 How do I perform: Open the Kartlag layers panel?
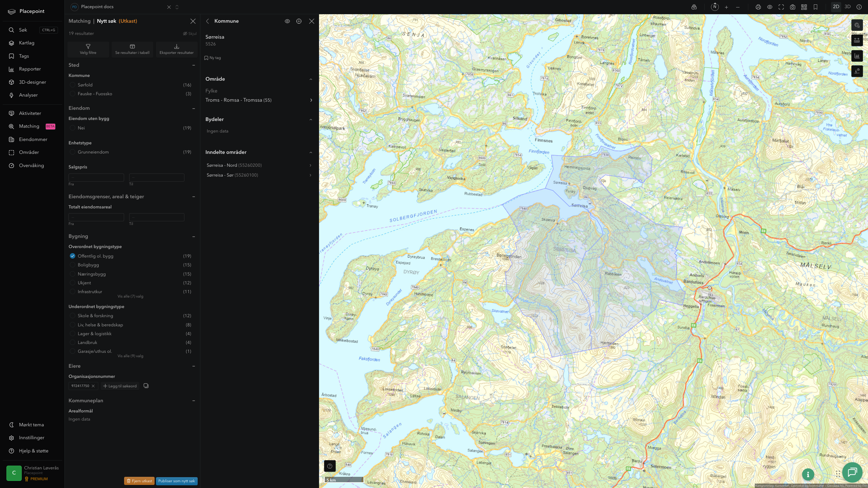coord(26,43)
